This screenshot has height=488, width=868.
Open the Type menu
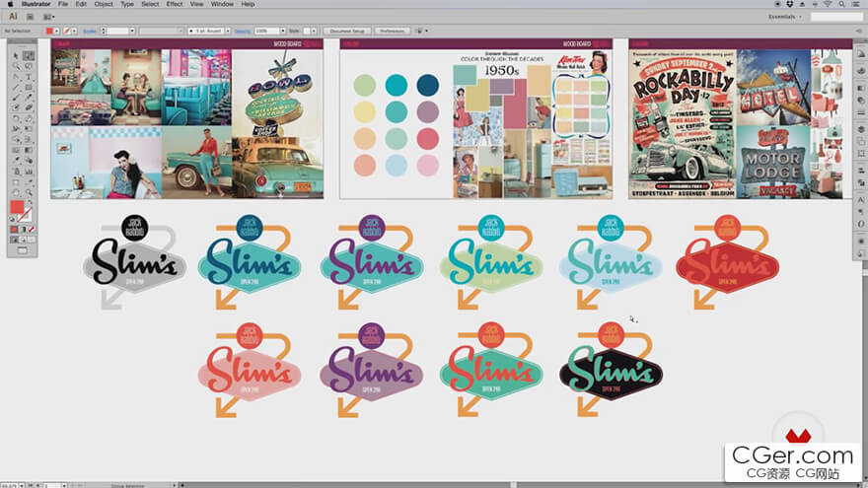pos(127,4)
